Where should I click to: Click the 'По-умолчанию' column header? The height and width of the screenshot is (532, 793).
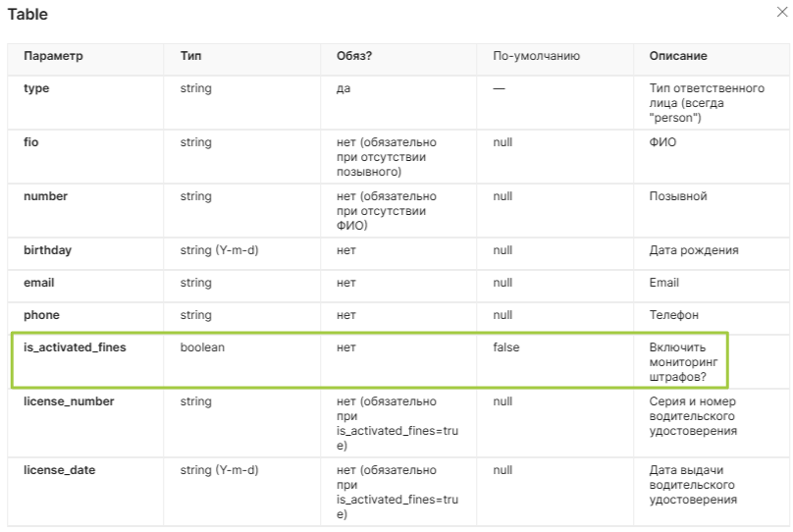point(536,56)
